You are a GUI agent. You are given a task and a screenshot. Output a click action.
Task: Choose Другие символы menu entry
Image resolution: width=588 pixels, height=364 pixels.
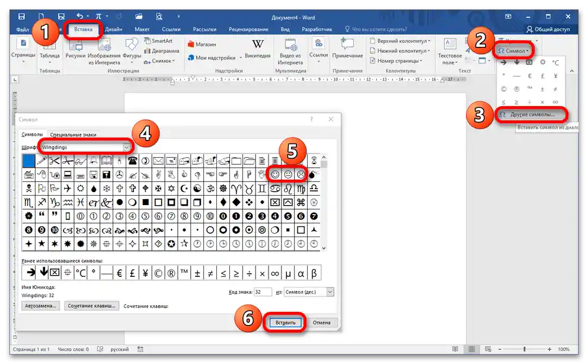coord(532,114)
